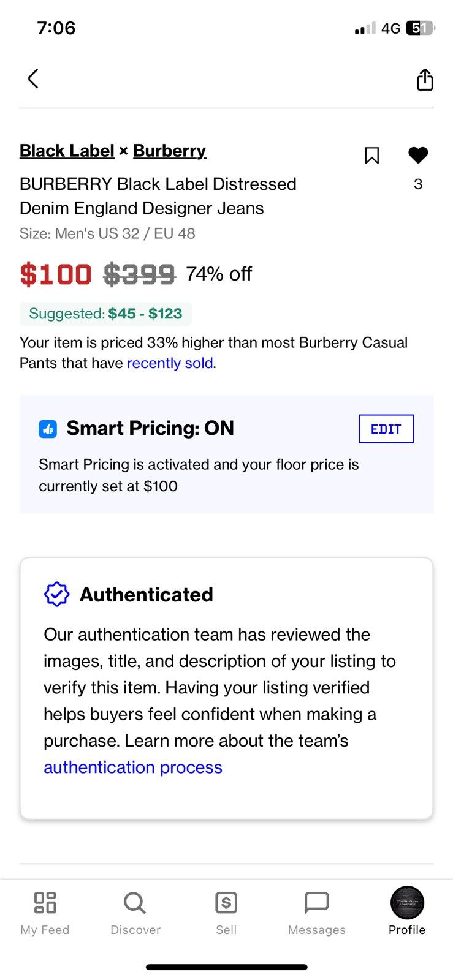The width and height of the screenshot is (453, 980).
Task: Open Messages chat icon
Action: pyautogui.click(x=317, y=903)
